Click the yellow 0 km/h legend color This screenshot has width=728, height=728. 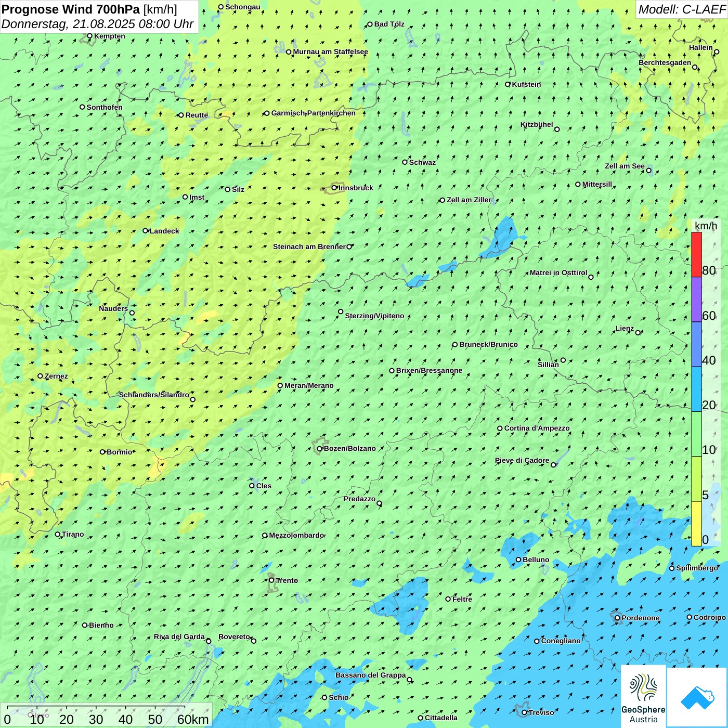click(696, 524)
